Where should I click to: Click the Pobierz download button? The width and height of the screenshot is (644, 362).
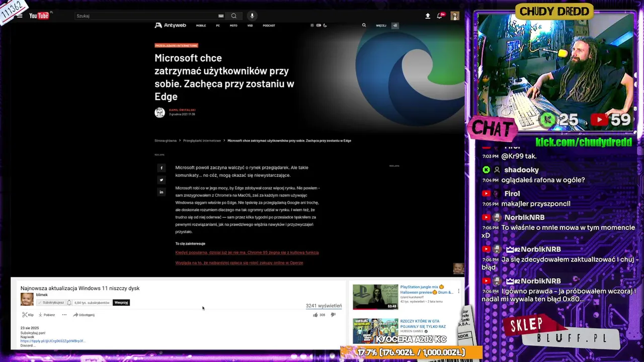(x=47, y=315)
